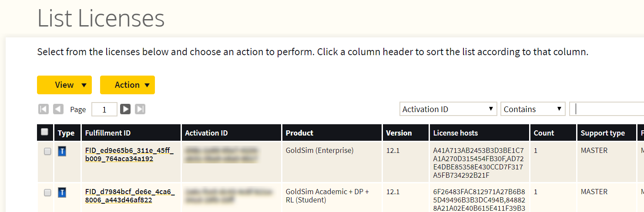Expand the Contains condition dropdown
This screenshot has height=212, width=644.
(533, 109)
